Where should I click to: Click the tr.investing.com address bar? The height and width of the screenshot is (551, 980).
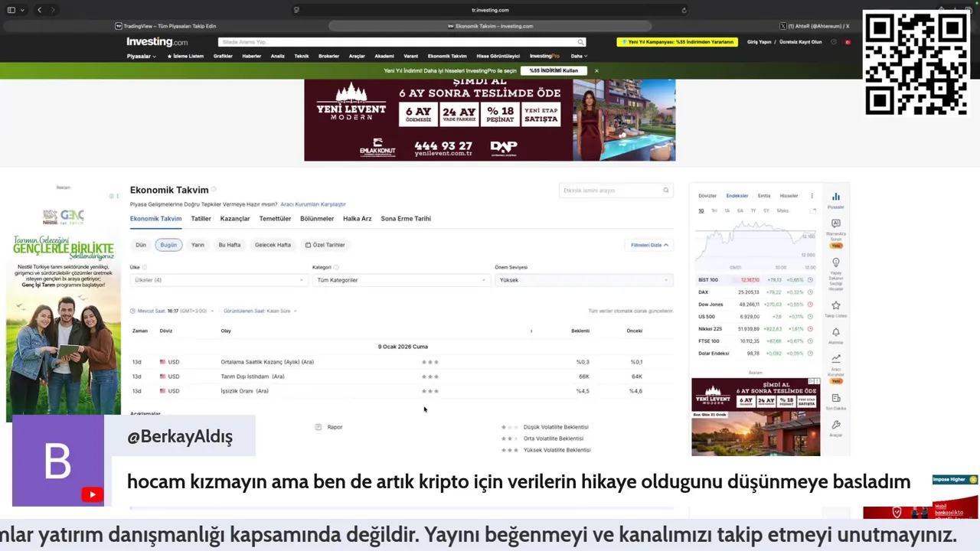[x=490, y=10]
